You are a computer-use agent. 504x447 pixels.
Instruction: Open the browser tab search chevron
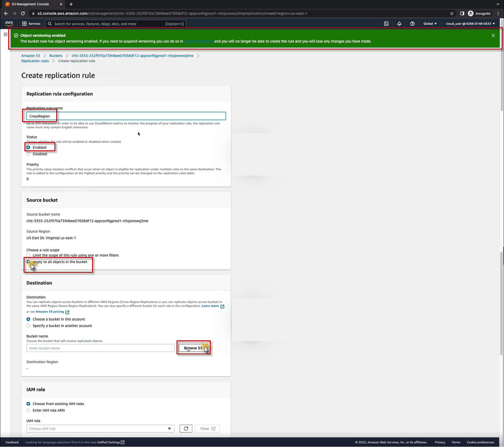tap(498, 4)
